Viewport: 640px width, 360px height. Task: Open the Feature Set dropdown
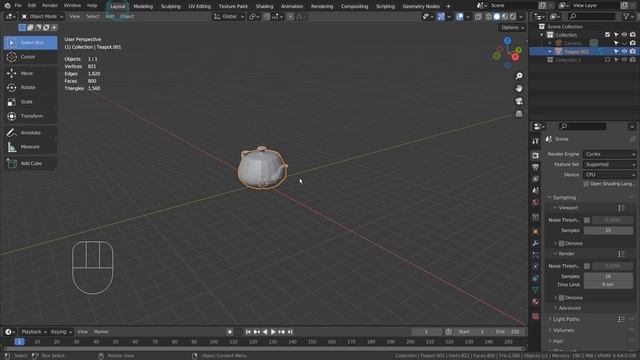[x=609, y=164]
